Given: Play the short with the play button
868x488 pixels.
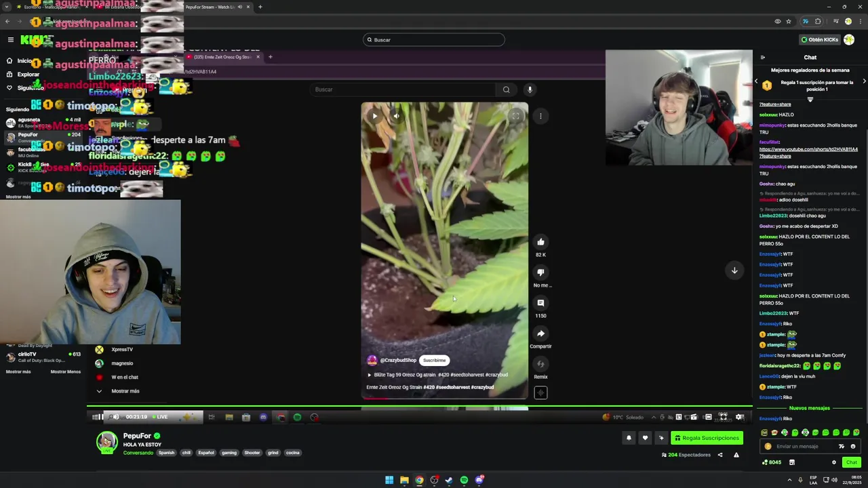Looking at the screenshot, I should tap(374, 116).
